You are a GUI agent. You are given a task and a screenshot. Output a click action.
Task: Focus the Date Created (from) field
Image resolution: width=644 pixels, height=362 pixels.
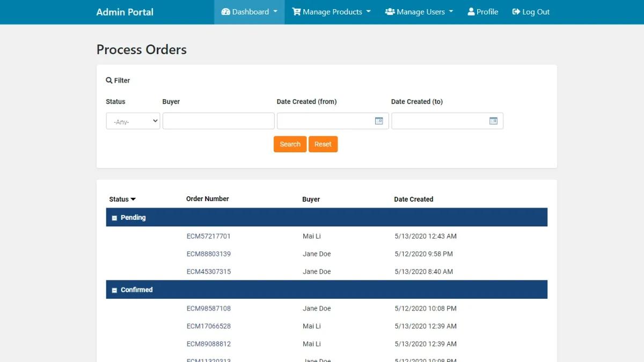click(x=325, y=121)
